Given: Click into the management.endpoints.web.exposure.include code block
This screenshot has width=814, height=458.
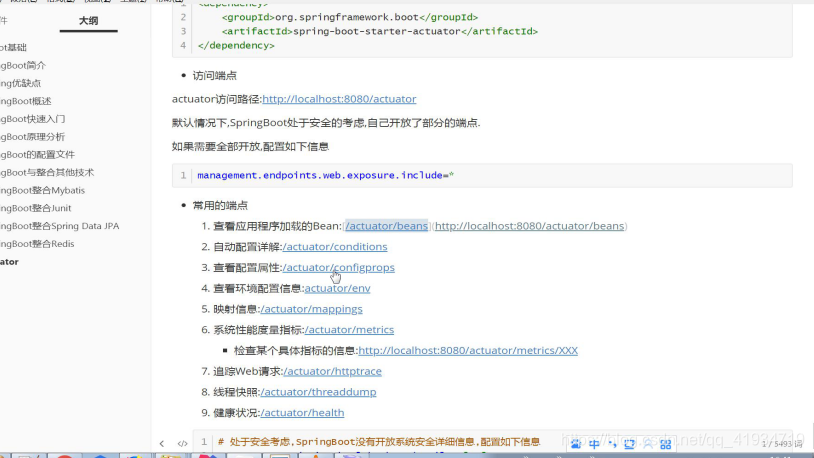Looking at the screenshot, I should tap(482, 176).
